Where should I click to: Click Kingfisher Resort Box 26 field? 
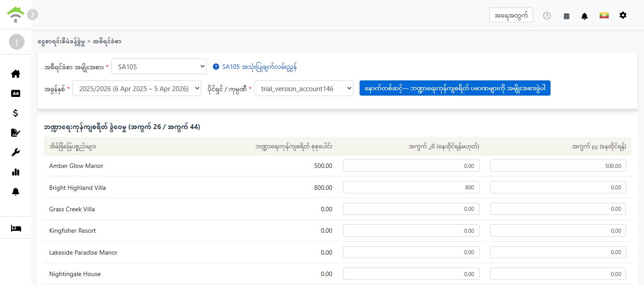(411, 231)
